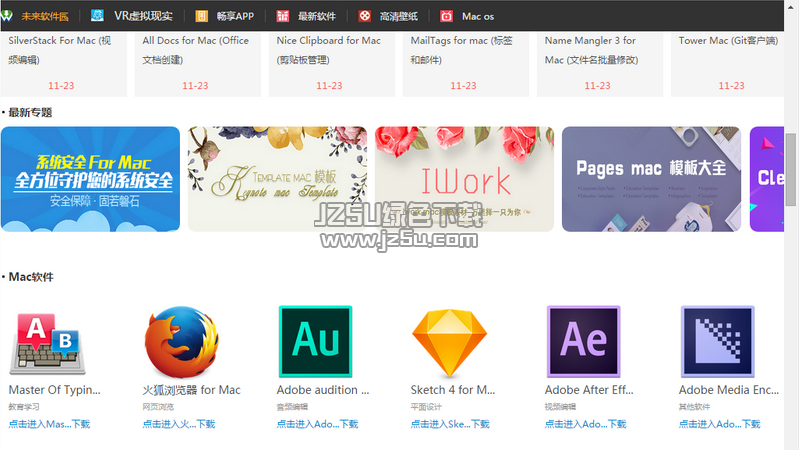Click the 最新专题 section heading
The image size is (799, 450).
[x=30, y=113]
